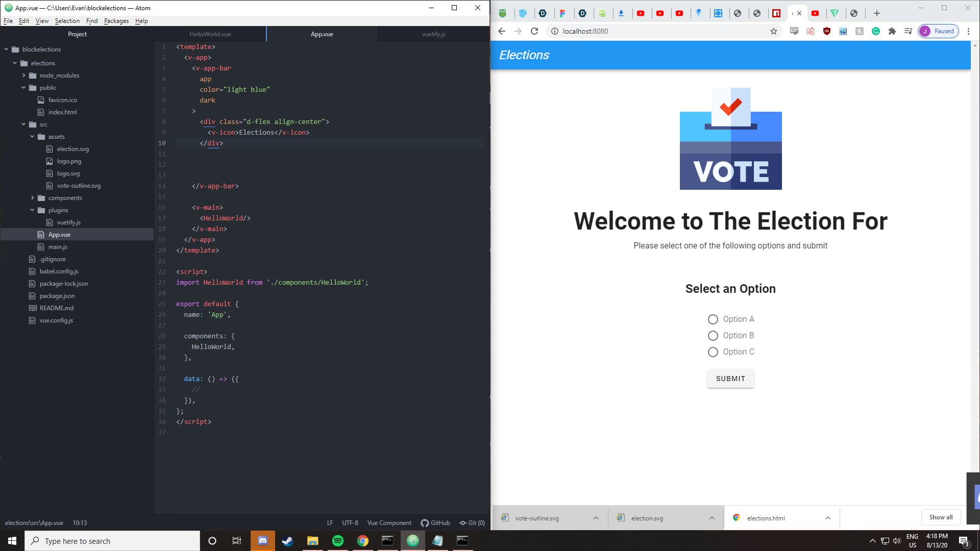Viewport: 980px width, 551px height.
Task: Open Discord from the taskbar
Action: (x=262, y=541)
